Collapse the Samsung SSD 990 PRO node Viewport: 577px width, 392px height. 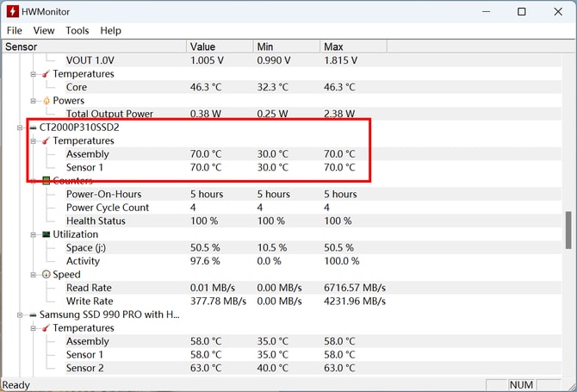(x=21, y=315)
